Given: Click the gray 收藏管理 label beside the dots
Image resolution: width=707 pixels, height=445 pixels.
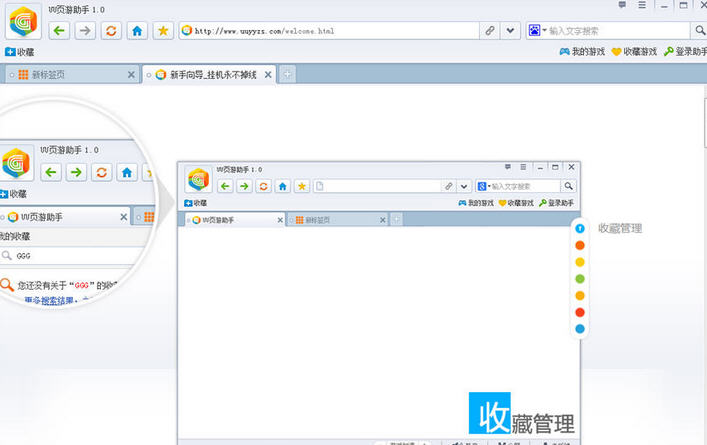Looking at the screenshot, I should point(620,229).
